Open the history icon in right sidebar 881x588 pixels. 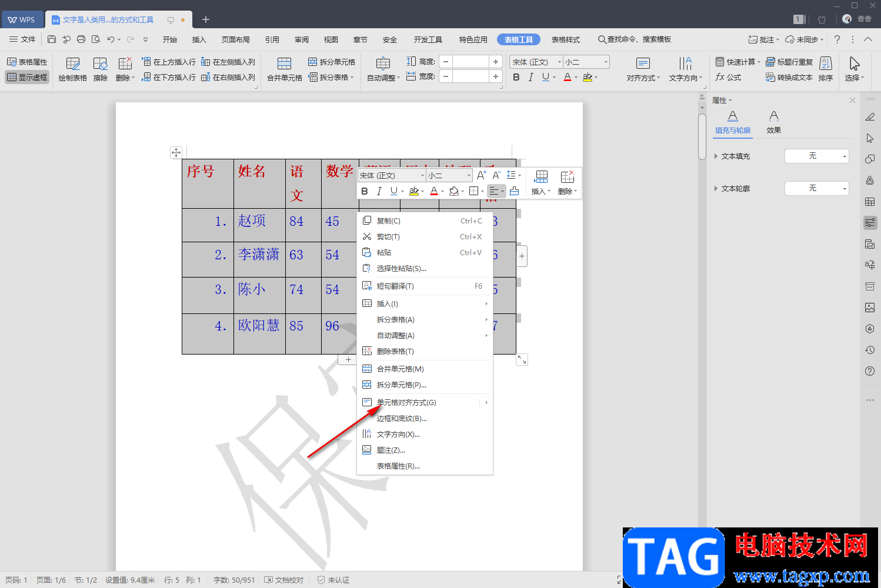(870, 350)
